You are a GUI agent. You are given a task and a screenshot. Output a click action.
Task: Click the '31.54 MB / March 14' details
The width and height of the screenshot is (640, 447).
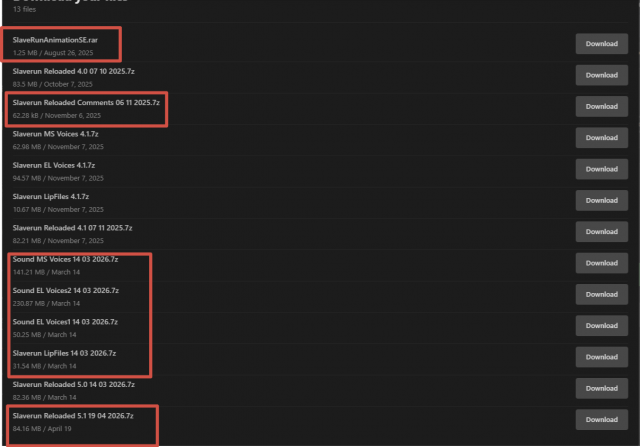(x=44, y=366)
